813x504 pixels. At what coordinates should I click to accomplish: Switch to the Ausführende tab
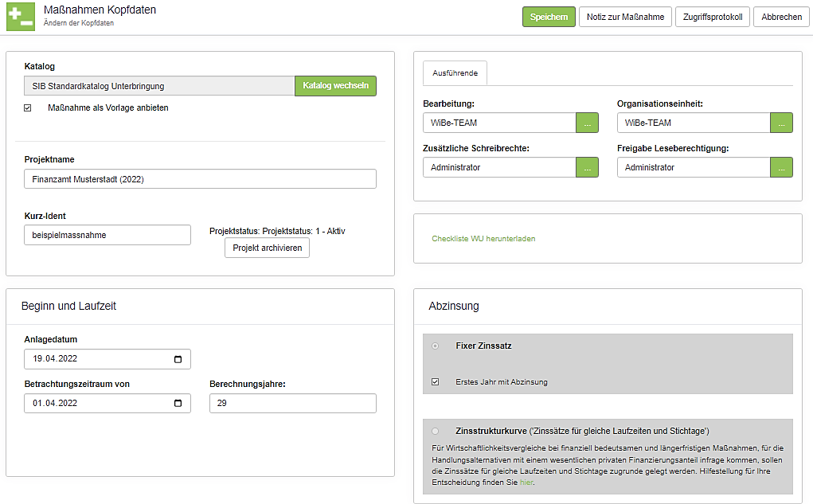point(455,73)
